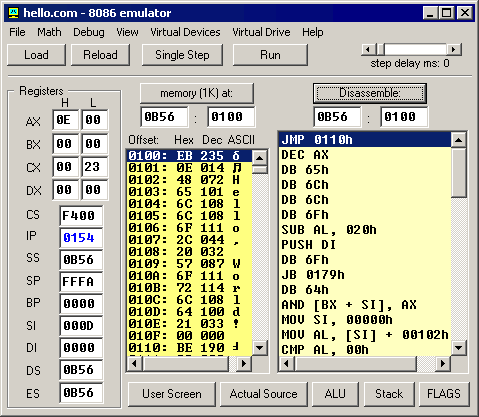Click memory list up scroll arrow
Viewport: 479px width, 417px height.
260,157
